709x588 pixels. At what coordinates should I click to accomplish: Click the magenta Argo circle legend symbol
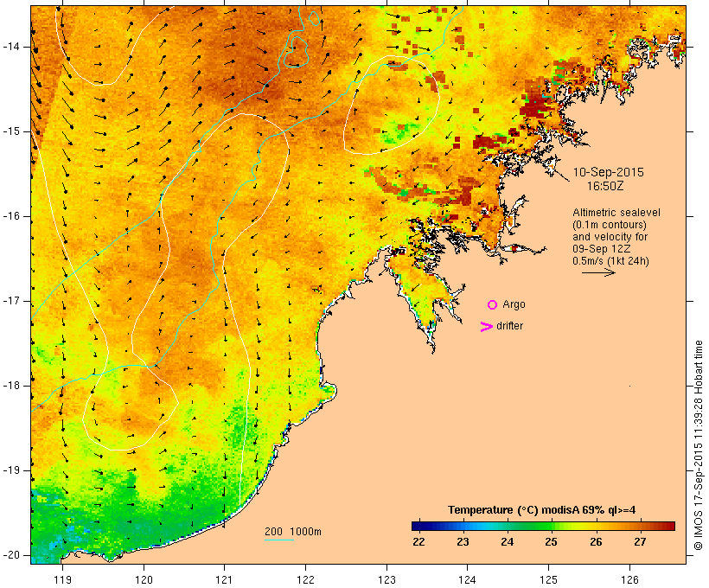click(493, 305)
